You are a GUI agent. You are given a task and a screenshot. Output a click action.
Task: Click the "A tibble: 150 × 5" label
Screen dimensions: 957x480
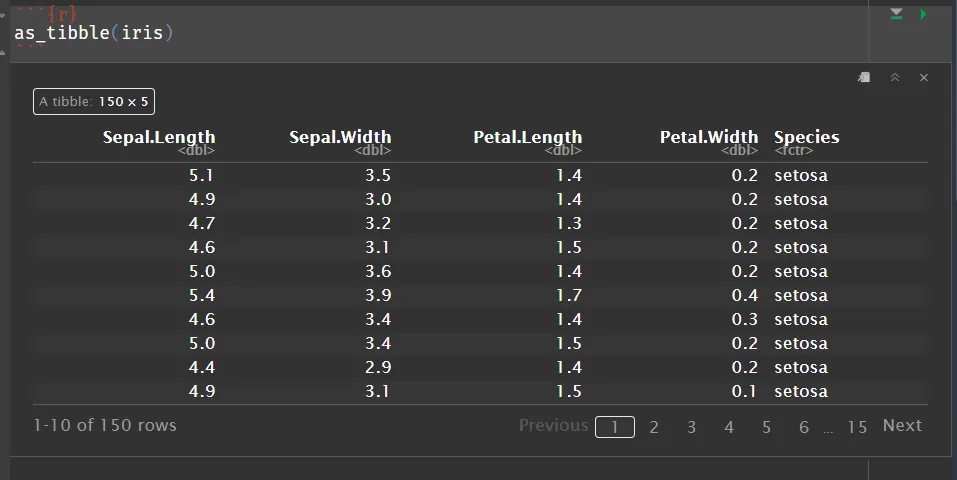tap(94, 101)
